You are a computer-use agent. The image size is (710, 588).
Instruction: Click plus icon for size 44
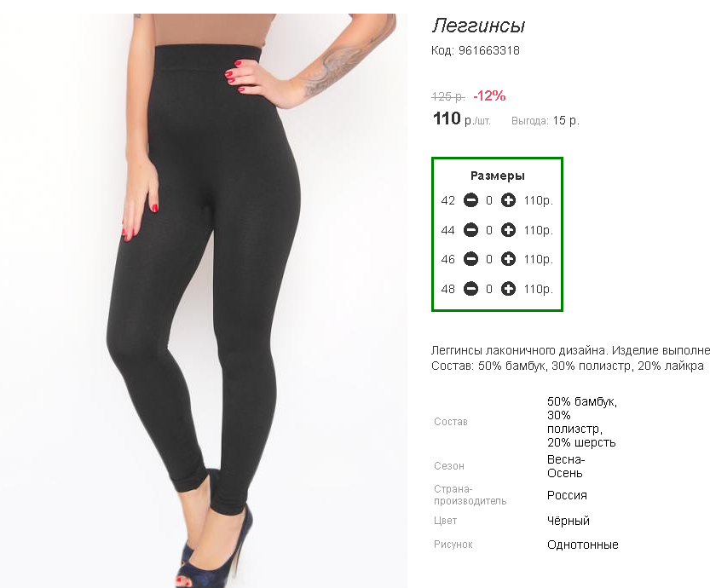click(x=508, y=230)
